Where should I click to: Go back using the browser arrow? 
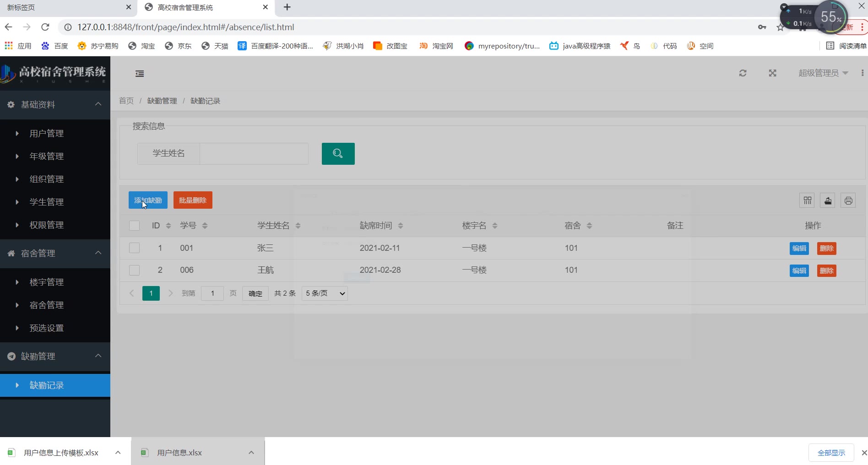8,27
